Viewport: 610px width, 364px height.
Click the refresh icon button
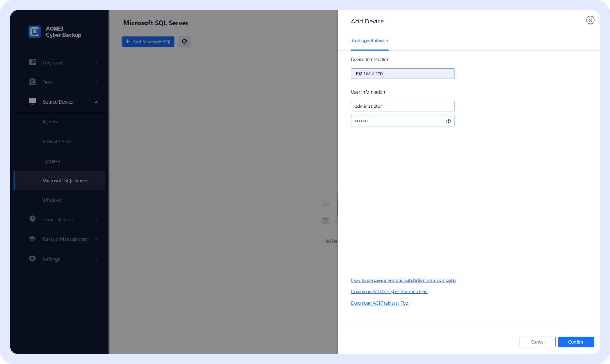(185, 42)
